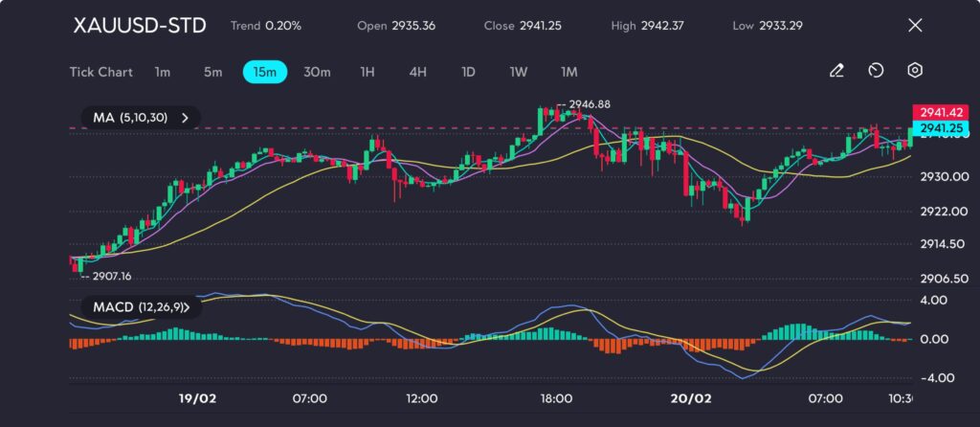
Task: Select the 1m timeframe
Action: 162,72
